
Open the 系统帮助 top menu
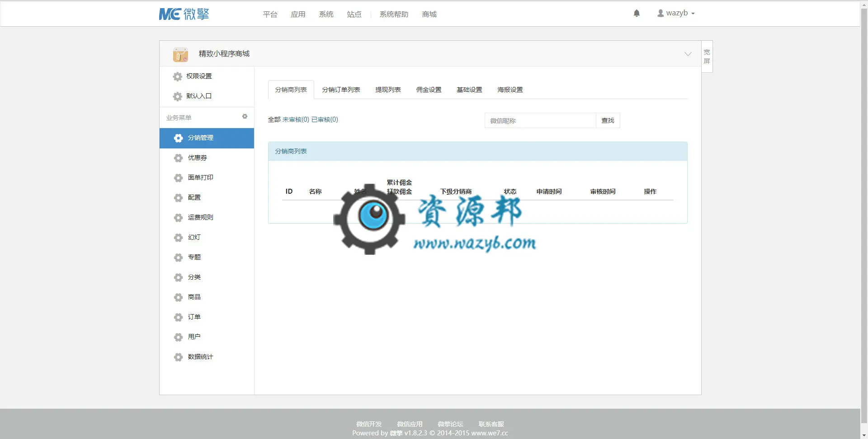(394, 14)
